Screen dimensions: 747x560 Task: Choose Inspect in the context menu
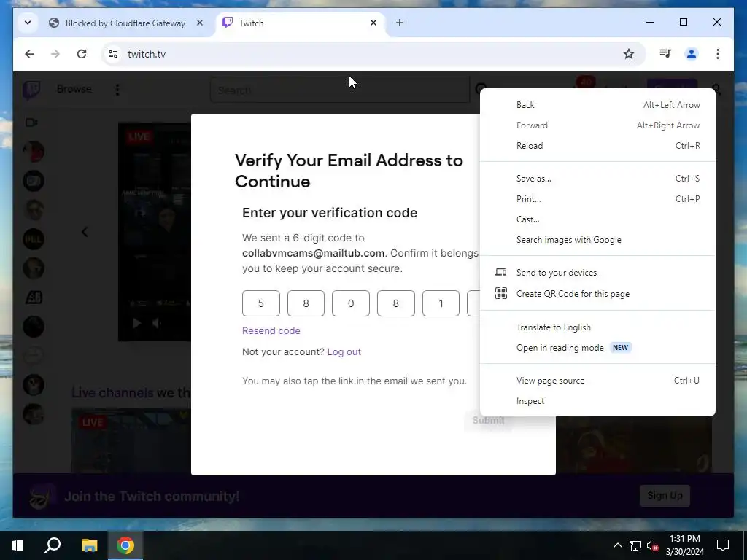point(597,401)
